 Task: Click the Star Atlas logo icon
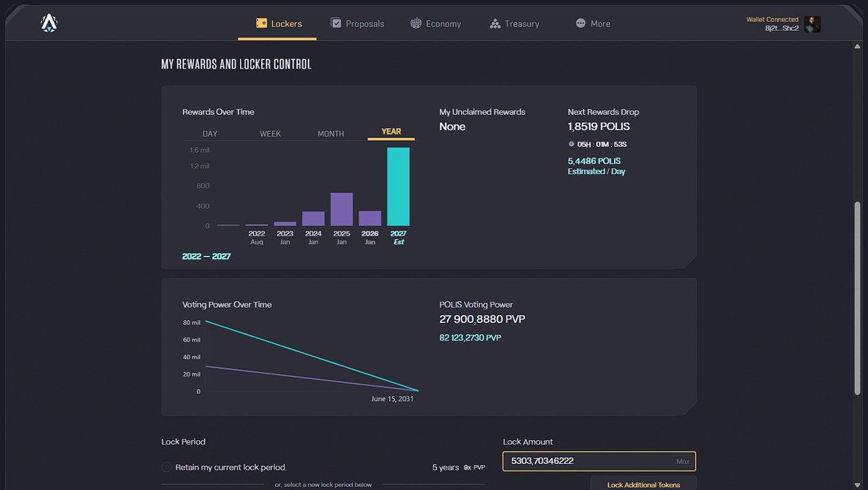click(x=49, y=24)
